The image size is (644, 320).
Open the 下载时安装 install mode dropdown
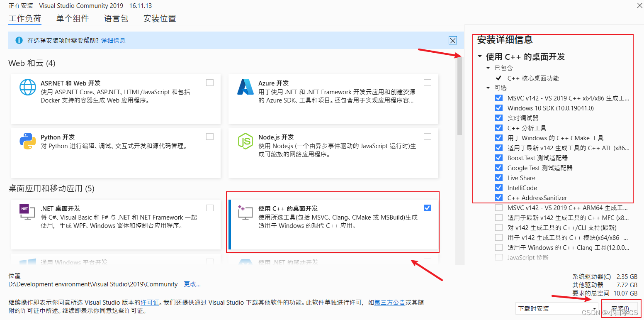(557, 309)
